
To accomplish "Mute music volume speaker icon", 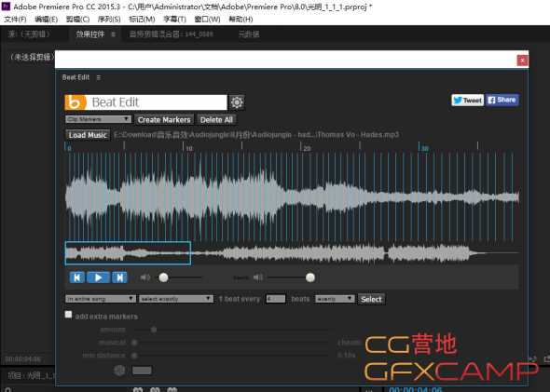I will coord(144,277).
